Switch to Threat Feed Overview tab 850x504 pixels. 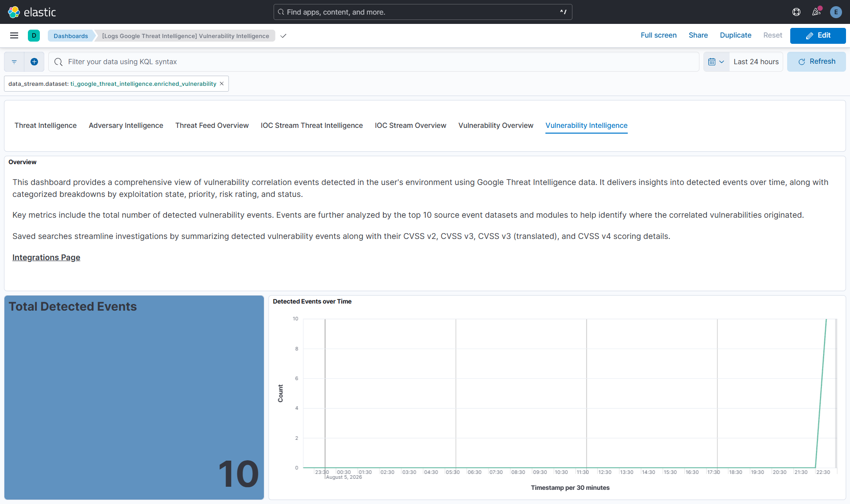[x=212, y=126]
